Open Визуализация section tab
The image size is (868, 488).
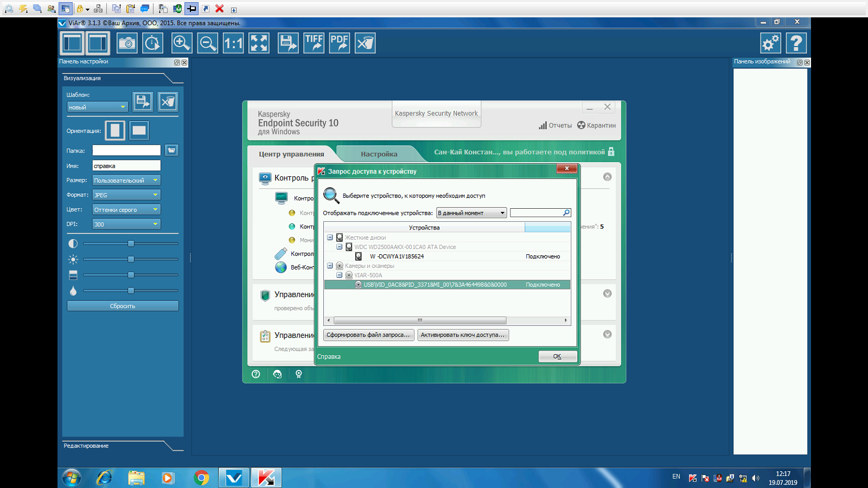click(82, 78)
